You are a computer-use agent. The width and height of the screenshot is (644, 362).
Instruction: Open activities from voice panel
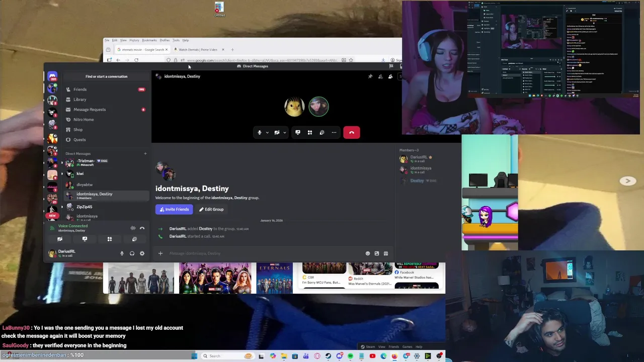[x=110, y=239]
